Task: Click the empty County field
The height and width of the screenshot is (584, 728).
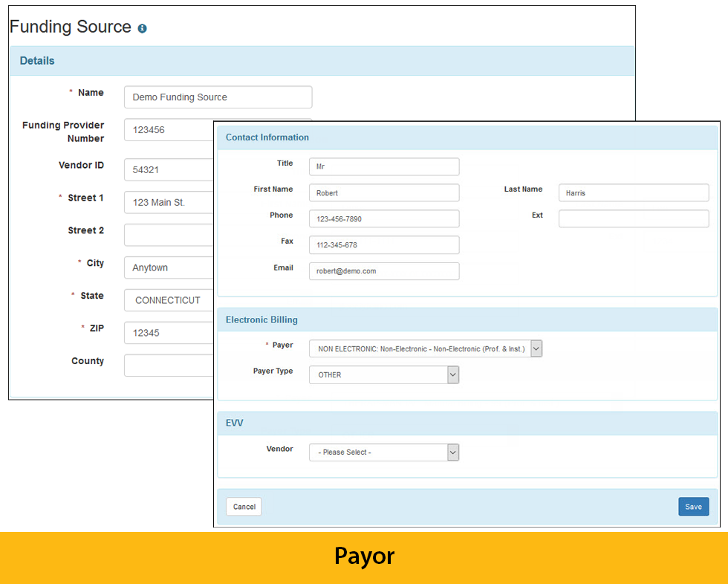Action: [x=169, y=366]
